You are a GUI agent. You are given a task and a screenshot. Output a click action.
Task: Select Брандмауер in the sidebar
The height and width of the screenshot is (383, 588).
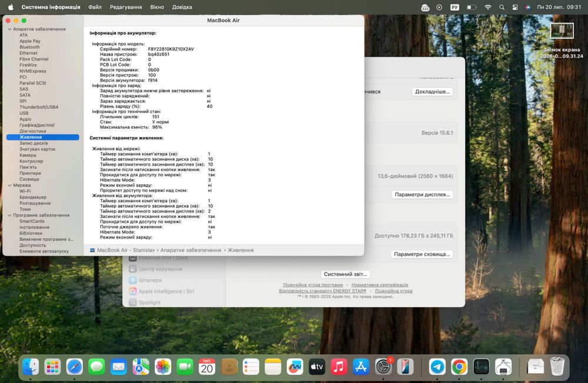[33, 197]
